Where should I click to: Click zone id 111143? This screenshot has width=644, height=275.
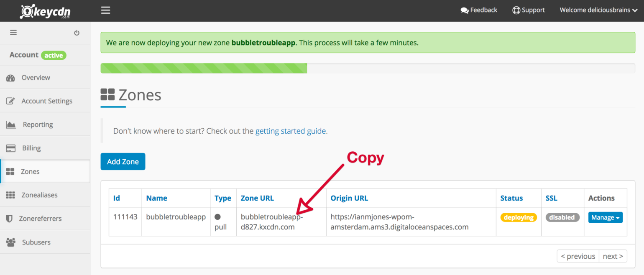125,217
